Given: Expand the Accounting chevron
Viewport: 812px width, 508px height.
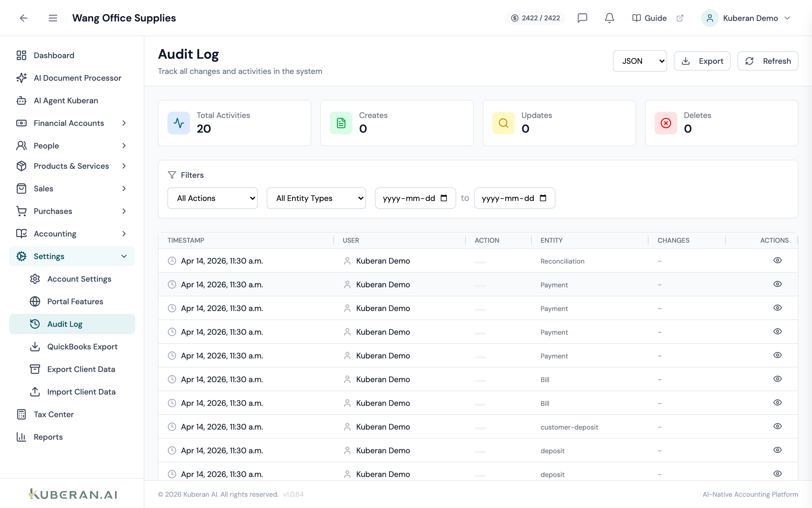Looking at the screenshot, I should click(x=124, y=234).
